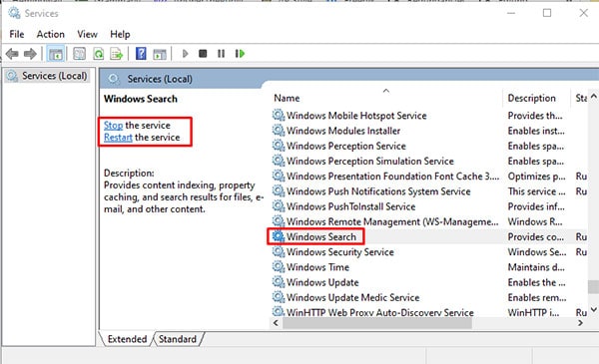Maximize the Services window
Image resolution: width=599 pixels, height=364 pixels.
pos(547,13)
